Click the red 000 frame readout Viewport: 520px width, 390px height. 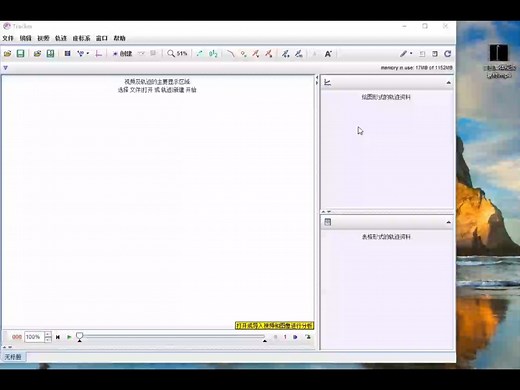(x=17, y=337)
